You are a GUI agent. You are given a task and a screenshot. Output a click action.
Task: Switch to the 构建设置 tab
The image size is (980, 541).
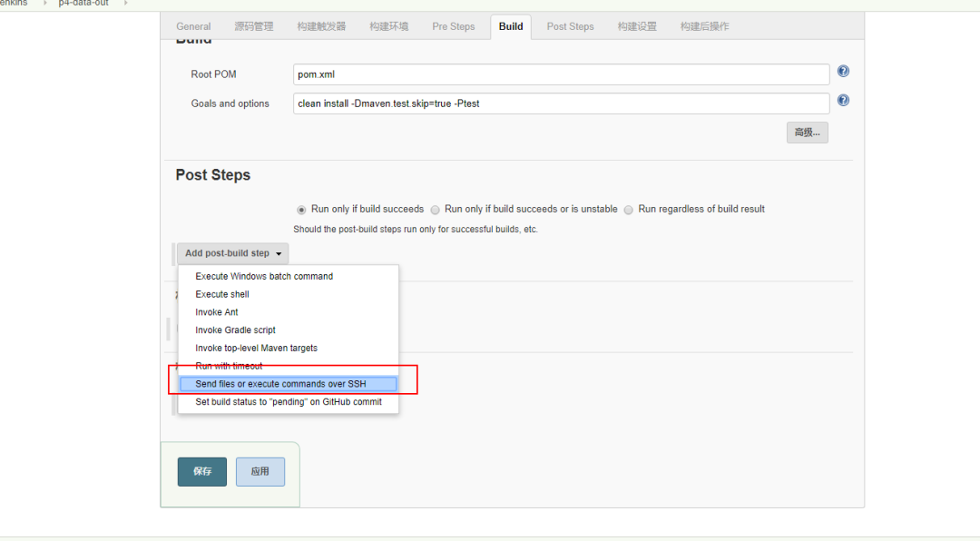[637, 26]
